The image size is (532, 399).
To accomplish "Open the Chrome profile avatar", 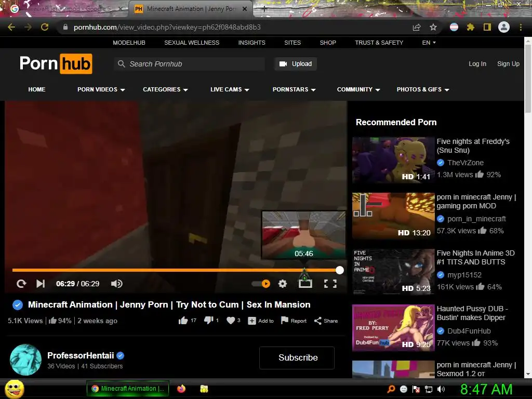I will pyautogui.click(x=504, y=27).
